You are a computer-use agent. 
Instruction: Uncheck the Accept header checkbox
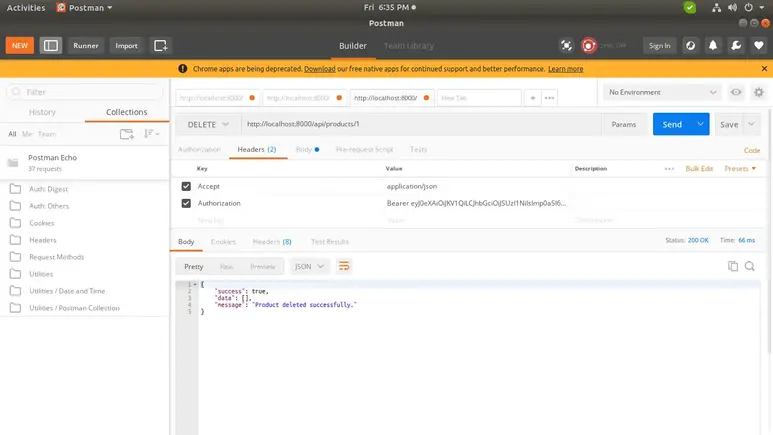186,186
